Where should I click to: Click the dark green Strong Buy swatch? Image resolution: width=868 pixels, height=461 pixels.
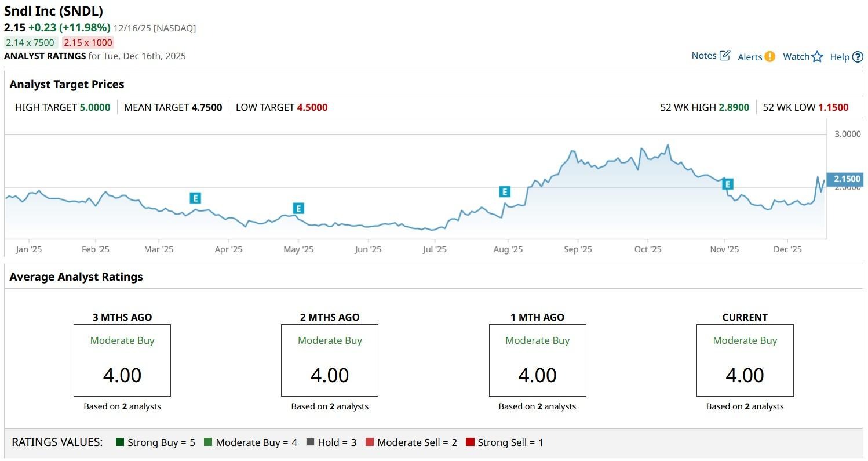click(x=121, y=442)
